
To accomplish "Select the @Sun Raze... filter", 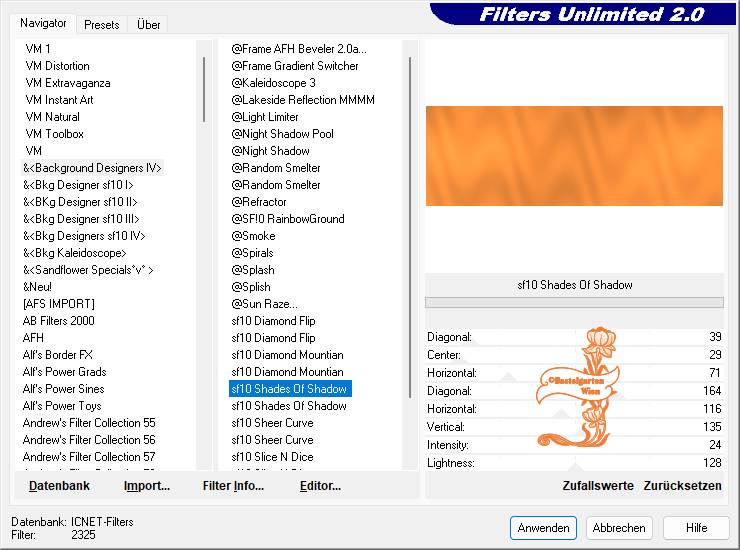I will click(264, 304).
